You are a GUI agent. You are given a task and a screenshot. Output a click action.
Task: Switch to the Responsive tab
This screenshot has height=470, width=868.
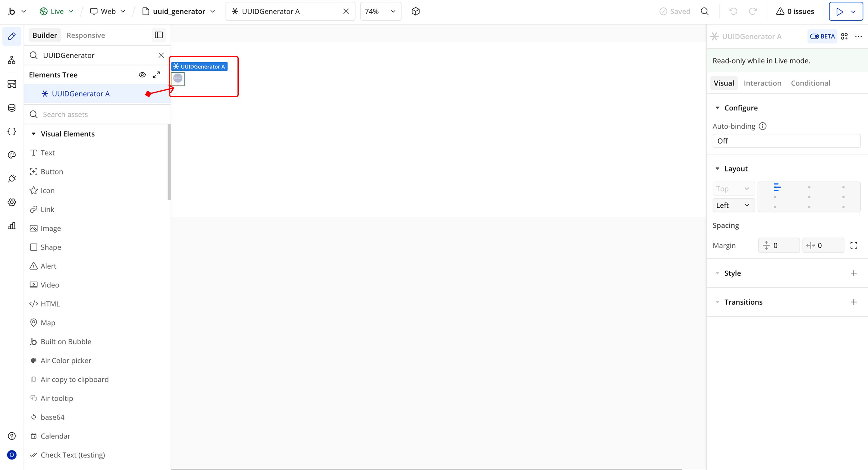[86, 35]
